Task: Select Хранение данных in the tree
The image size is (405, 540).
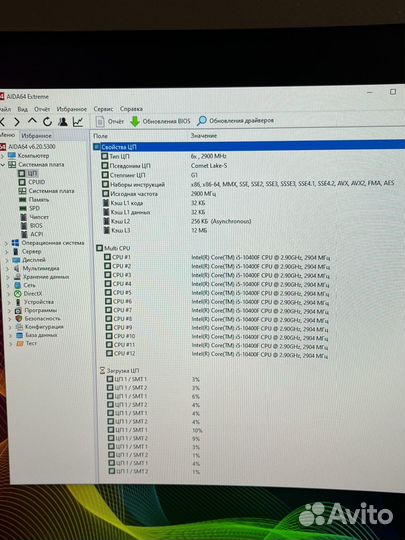Action: tap(46, 277)
